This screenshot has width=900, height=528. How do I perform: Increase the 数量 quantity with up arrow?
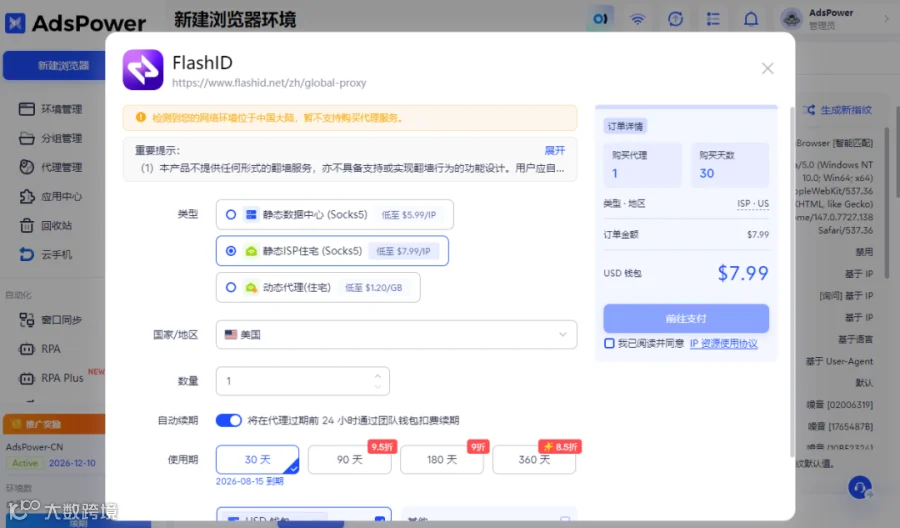click(377, 376)
